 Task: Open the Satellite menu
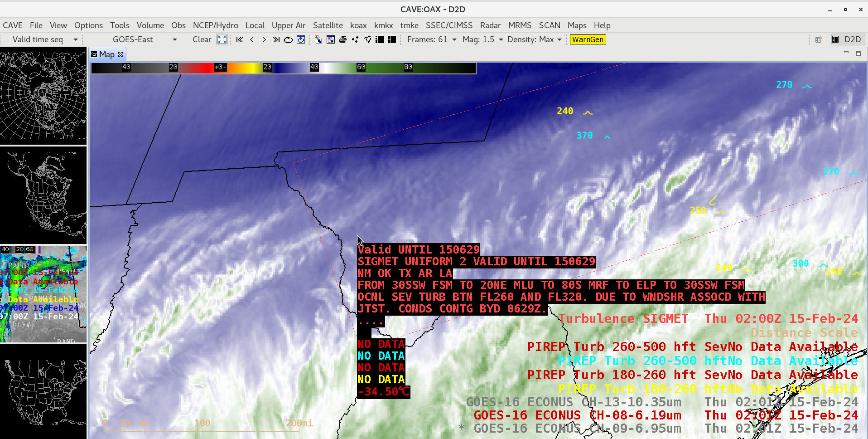[x=328, y=25]
